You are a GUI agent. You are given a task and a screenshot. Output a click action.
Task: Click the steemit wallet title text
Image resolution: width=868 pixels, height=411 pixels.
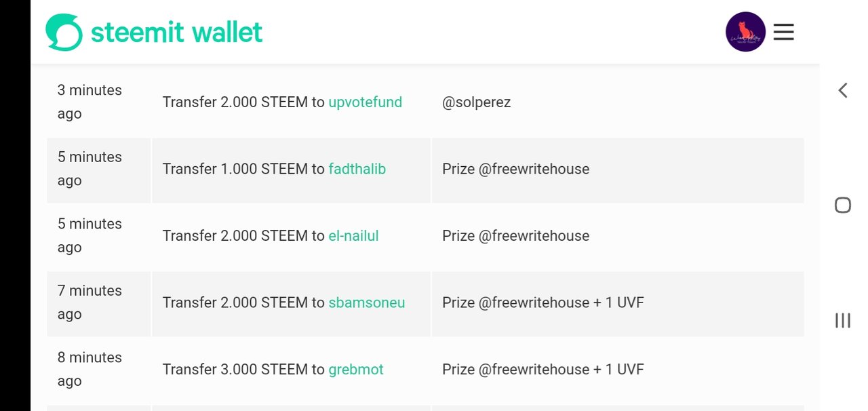tap(176, 33)
